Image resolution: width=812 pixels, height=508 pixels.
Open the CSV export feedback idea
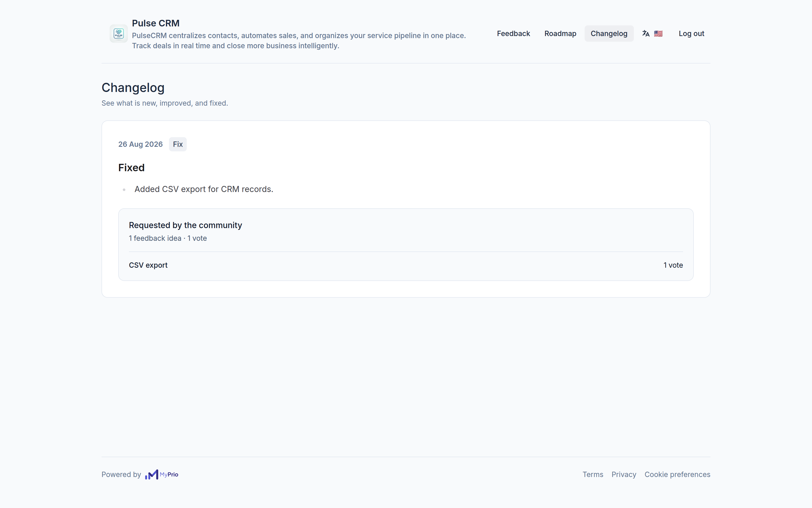pos(148,265)
